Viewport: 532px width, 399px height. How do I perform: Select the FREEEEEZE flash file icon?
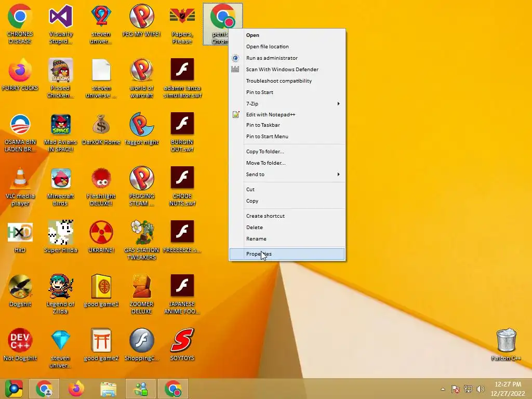pos(182,237)
